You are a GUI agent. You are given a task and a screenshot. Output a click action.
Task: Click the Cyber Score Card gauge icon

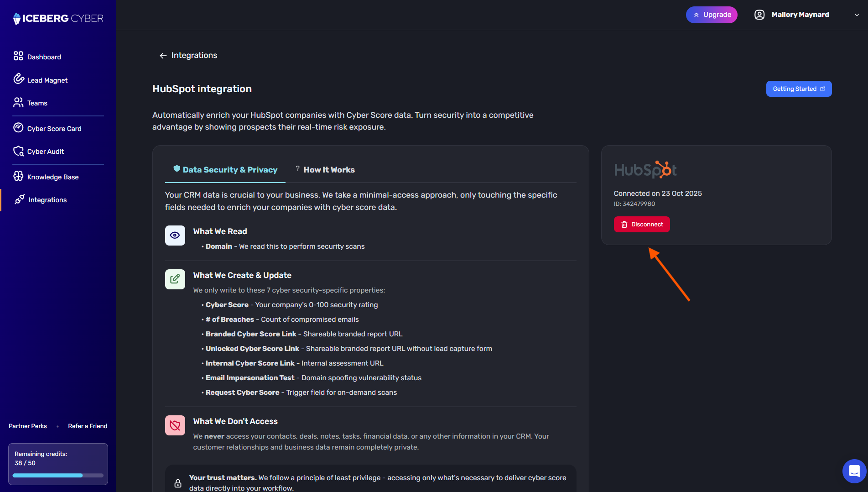(18, 127)
